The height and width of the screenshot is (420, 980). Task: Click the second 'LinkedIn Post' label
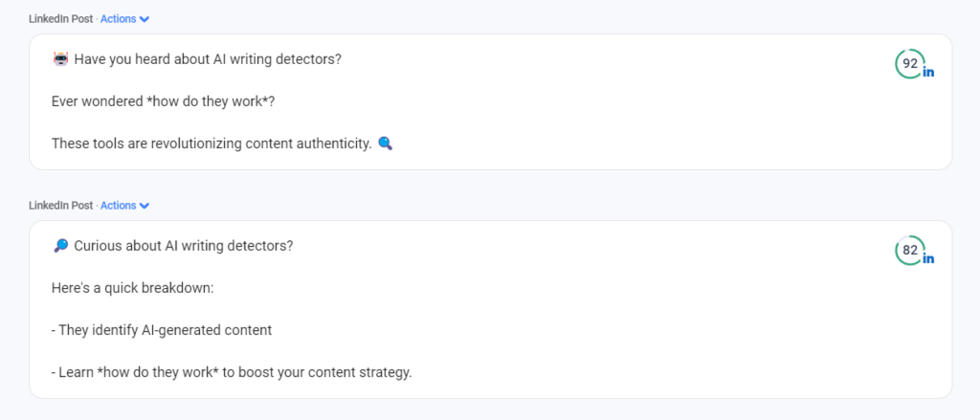62,206
